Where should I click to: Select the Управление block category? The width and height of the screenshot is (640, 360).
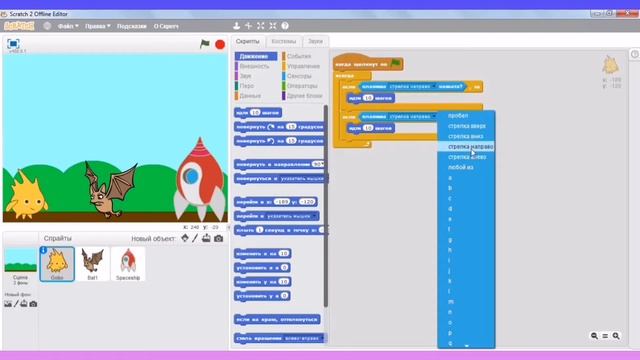pyautogui.click(x=303, y=66)
